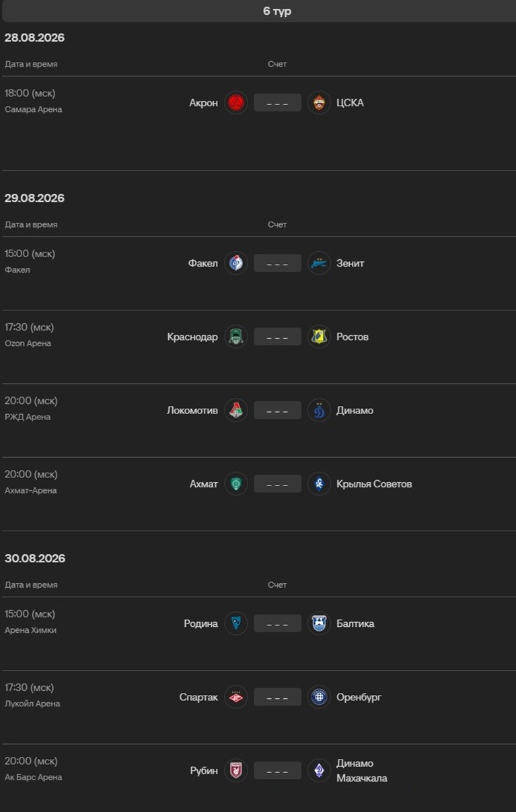Select the Краснодар club emblem
The image size is (516, 812).
236,336
